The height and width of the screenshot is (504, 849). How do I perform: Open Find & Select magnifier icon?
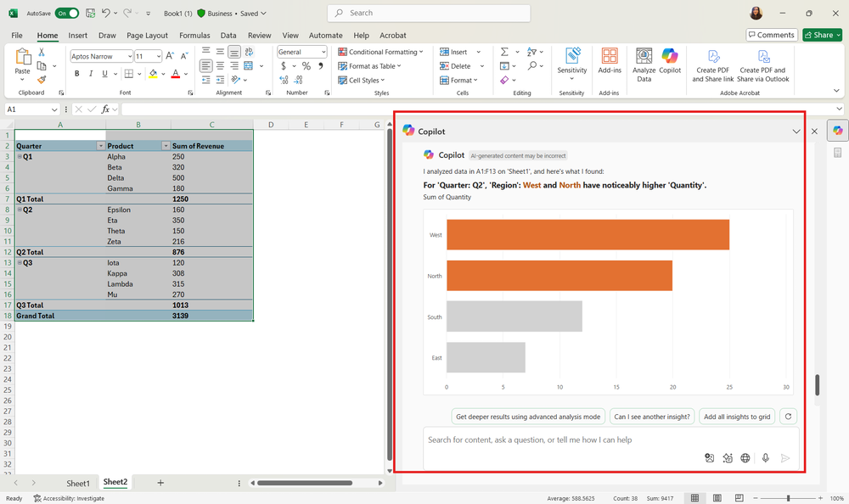pos(532,66)
